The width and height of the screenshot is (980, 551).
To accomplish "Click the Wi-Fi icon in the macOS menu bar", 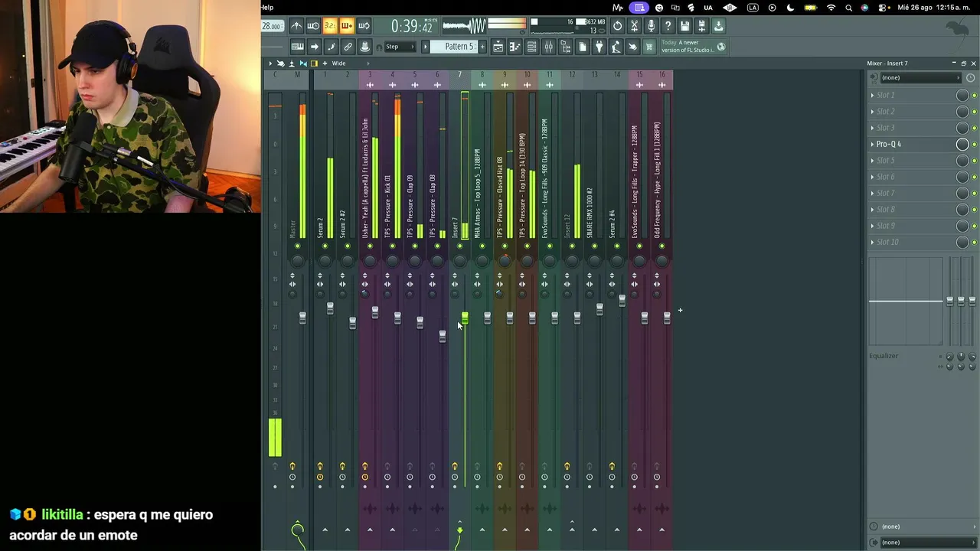I will point(831,8).
